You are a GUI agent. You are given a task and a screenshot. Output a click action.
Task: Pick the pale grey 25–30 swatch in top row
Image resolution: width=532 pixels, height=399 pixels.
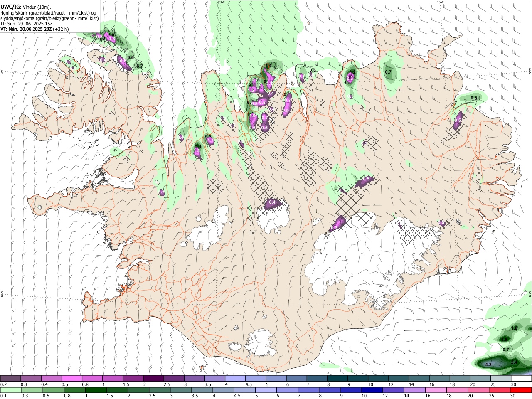point(501,379)
